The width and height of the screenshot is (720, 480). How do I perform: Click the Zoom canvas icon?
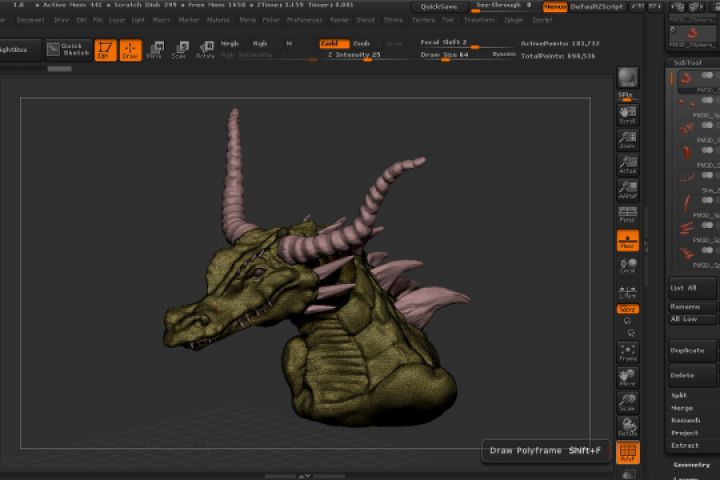[x=627, y=139]
